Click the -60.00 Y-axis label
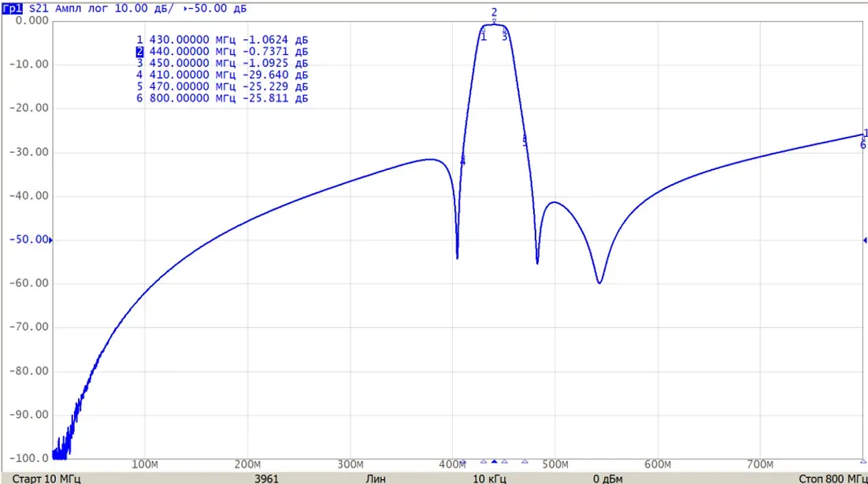This screenshot has width=868, height=484. click(x=29, y=283)
